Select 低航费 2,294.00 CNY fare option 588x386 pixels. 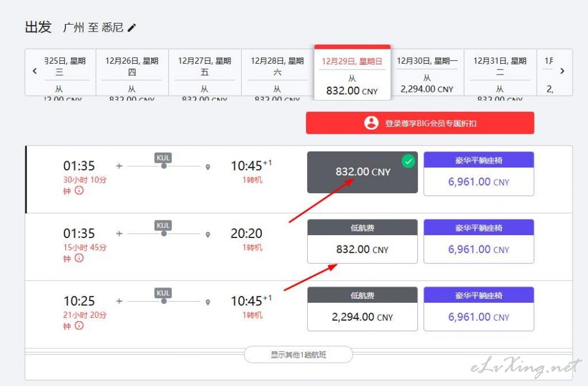362,309
